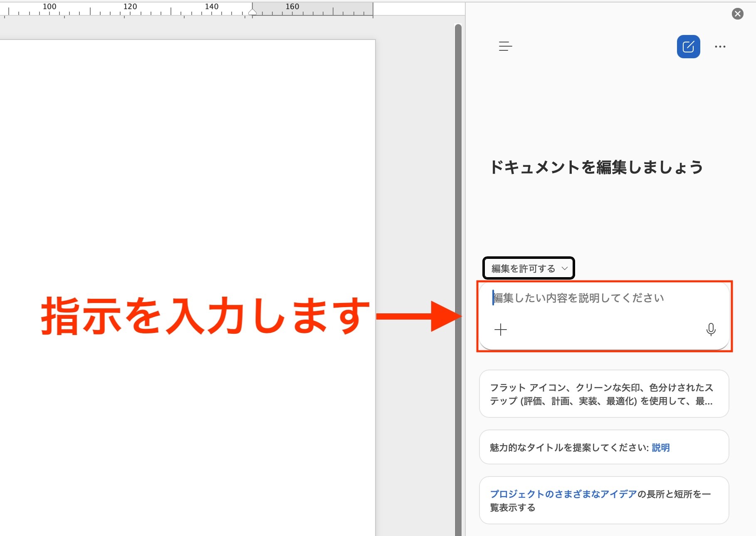Add an attachment with the plus icon
This screenshot has height=536, width=756.
coord(501,330)
